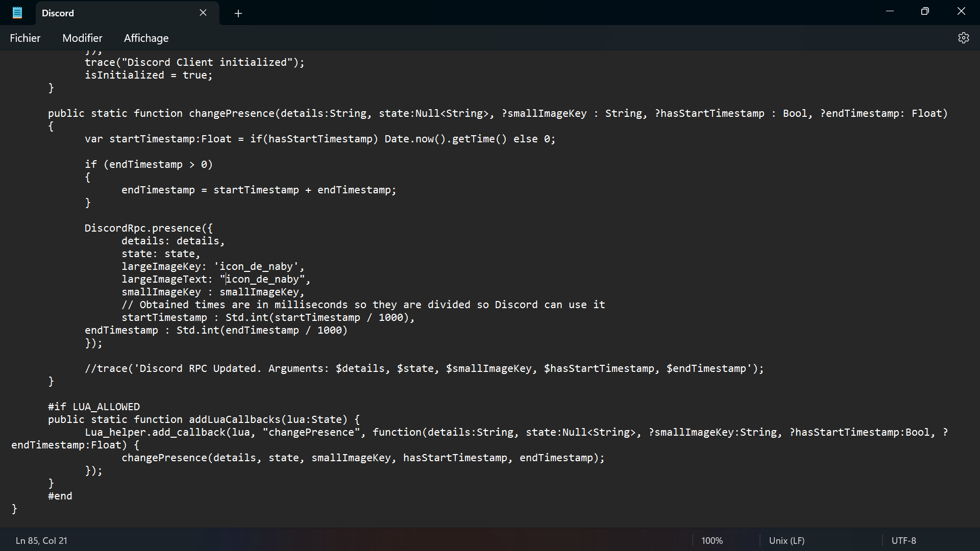Click the zoom level control in status bar
This screenshot has height=551, width=980.
[x=712, y=540]
